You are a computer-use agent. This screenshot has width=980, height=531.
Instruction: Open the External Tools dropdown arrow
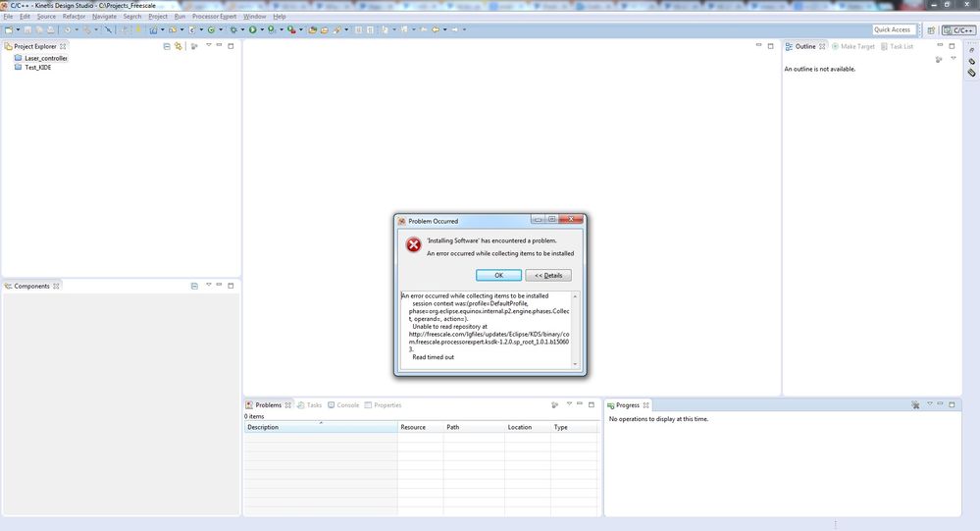pos(300,29)
